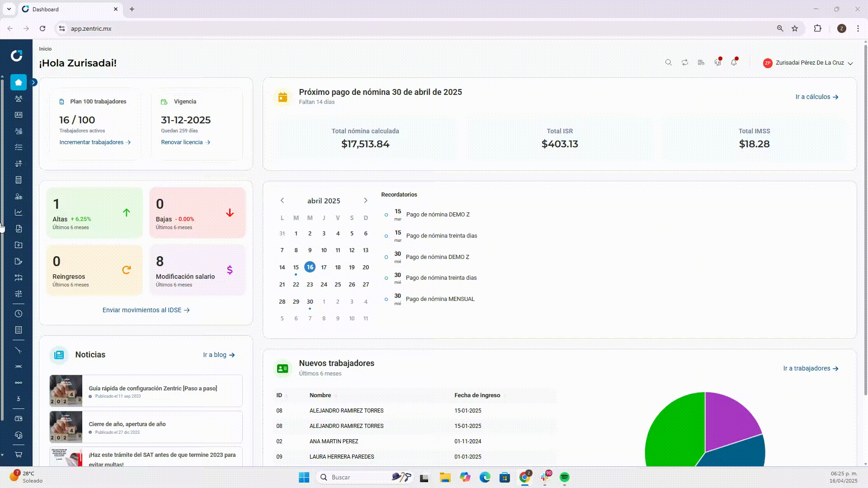Open the group of people icon in sidebar
This screenshot has height=488, width=868.
pyautogui.click(x=19, y=99)
